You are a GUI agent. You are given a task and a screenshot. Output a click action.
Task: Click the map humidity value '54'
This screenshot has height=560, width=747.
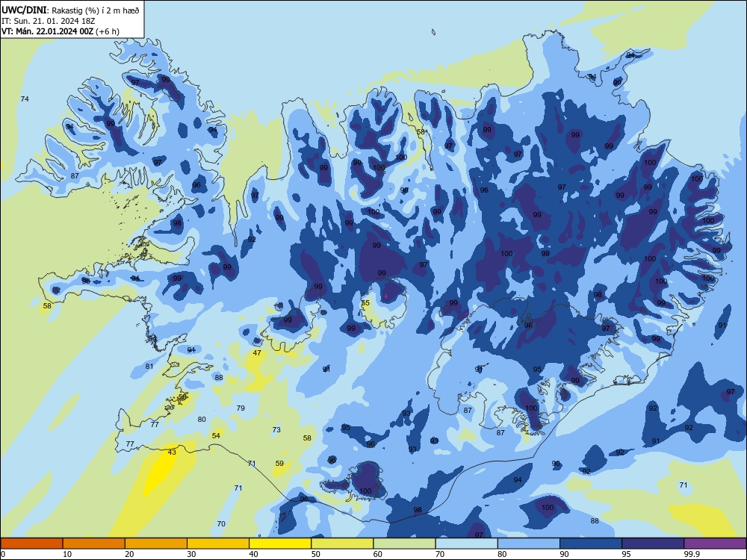click(217, 436)
